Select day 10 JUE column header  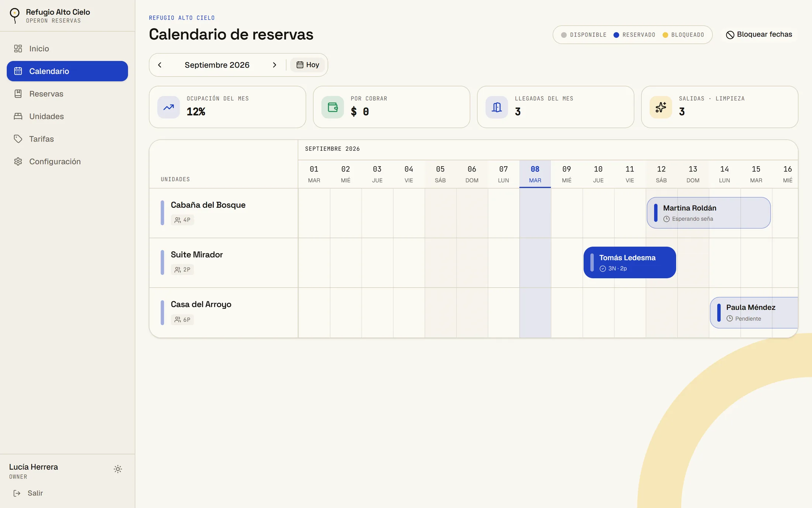598,174
